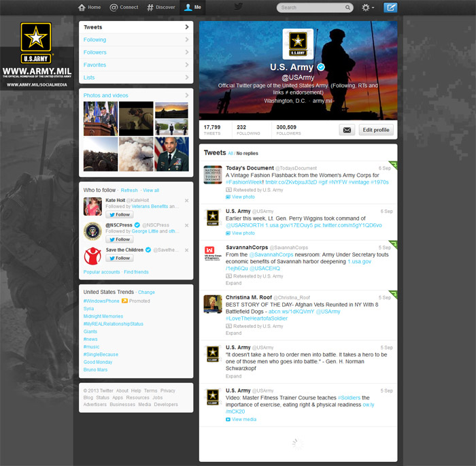
Task: Open the military officer portrait thumbnail
Action: (x=171, y=154)
